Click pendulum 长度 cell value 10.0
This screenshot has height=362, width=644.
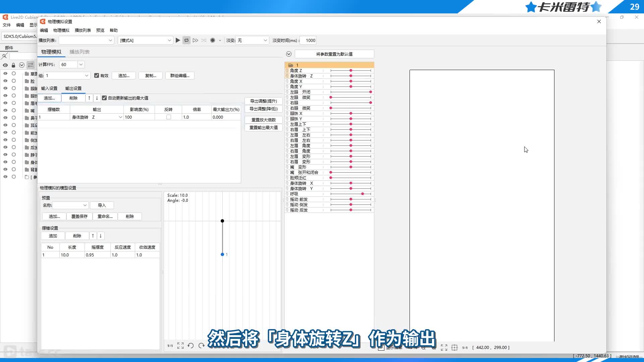click(x=72, y=255)
